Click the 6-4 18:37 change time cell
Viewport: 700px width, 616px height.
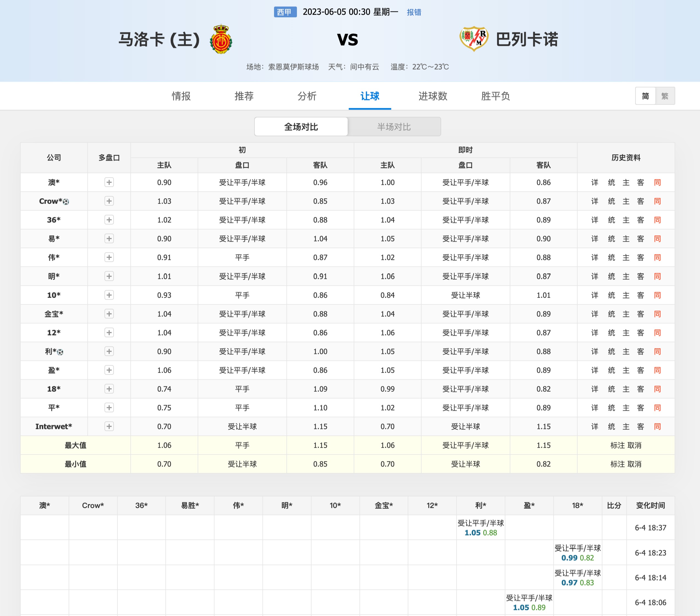coord(650,528)
